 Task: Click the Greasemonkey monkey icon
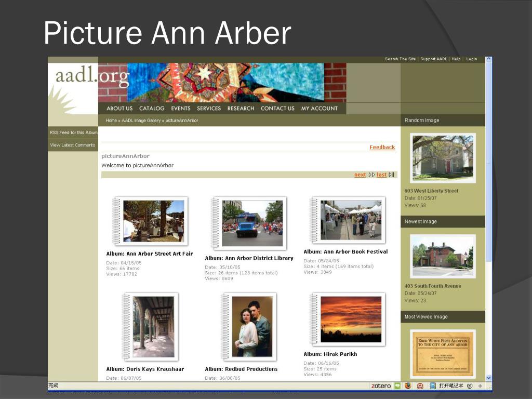point(420,386)
